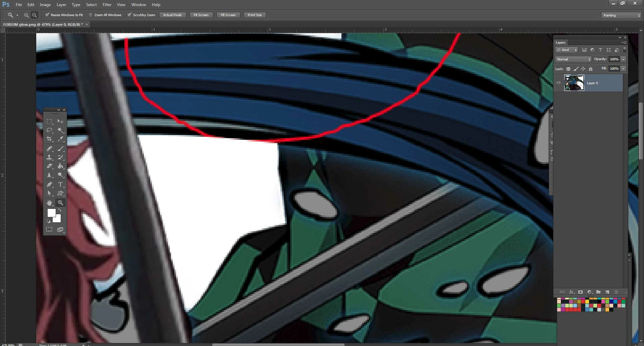The height and width of the screenshot is (346, 644).
Task: Toggle smart object layer filter
Action: tap(616, 50)
